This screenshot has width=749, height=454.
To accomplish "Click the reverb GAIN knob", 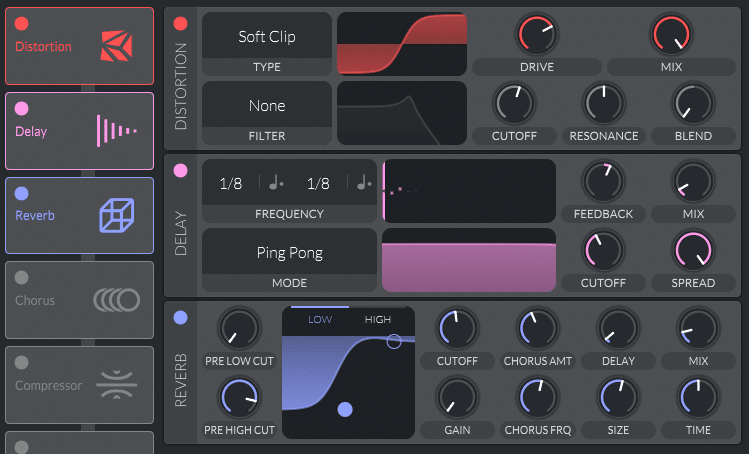I will (457, 398).
